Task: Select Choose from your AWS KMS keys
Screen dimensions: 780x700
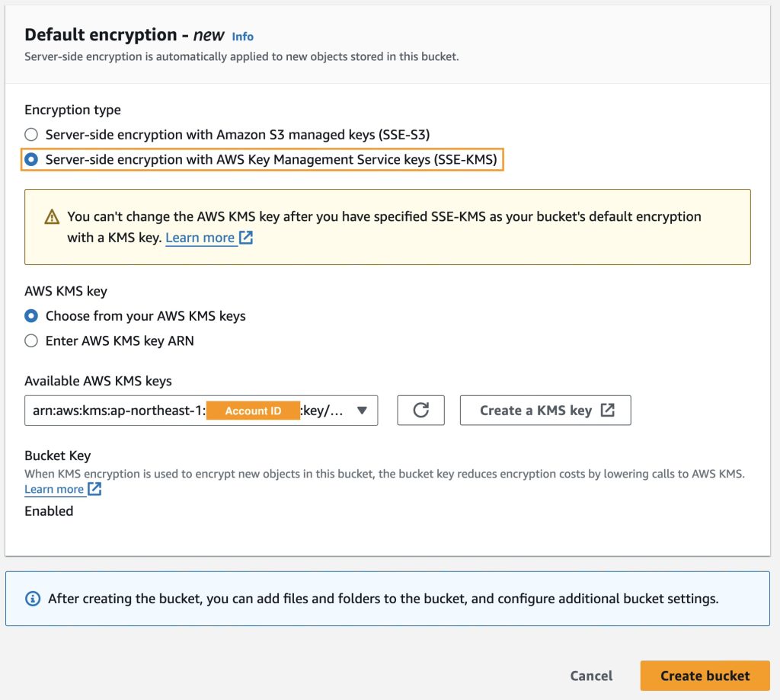Action: tap(31, 315)
